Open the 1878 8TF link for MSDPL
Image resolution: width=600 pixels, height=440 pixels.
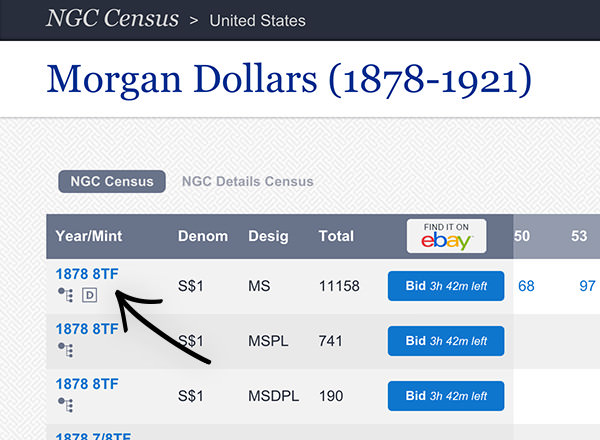(x=87, y=383)
